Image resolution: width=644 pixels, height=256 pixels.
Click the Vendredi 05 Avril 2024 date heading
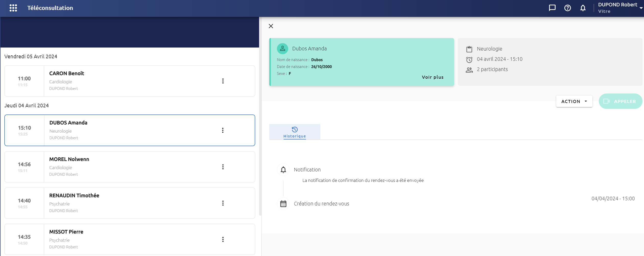[x=31, y=56]
